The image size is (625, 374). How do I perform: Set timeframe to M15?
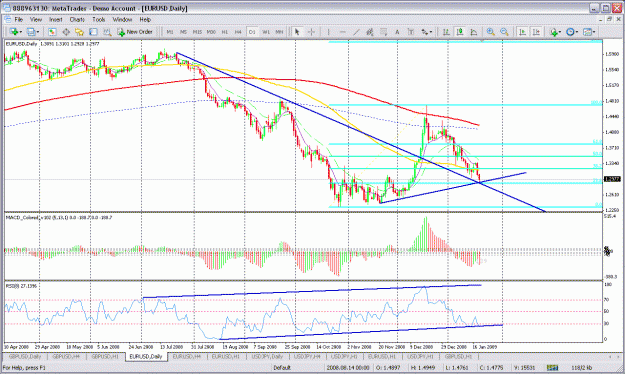tap(197, 32)
